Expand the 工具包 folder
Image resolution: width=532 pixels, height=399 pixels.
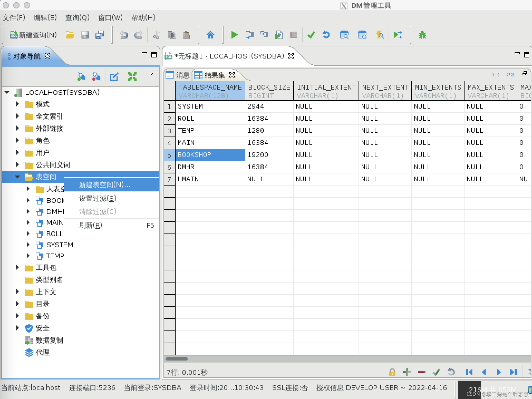[18, 267]
